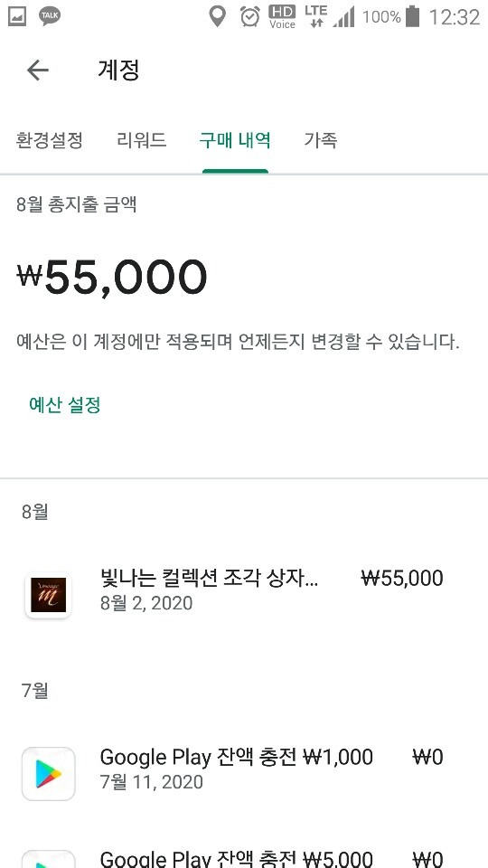Open the Google Play 잔액 충전 ₩1,000 entry
Viewport: 488px width, 868px height.
[244, 769]
